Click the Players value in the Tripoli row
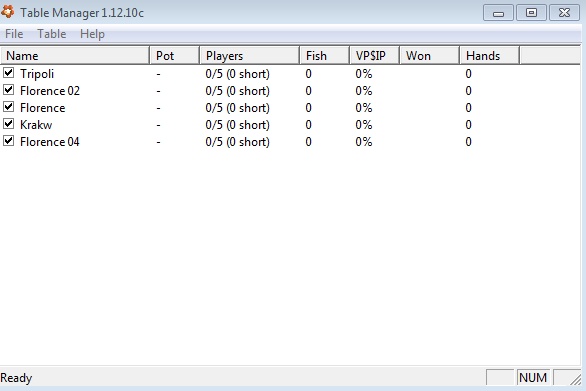 pyautogui.click(x=237, y=74)
